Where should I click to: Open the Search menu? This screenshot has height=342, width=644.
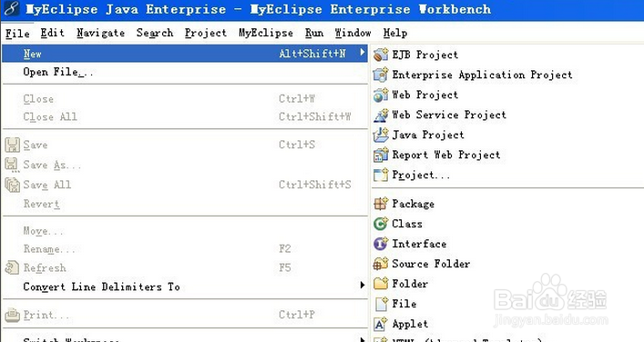pos(155,33)
